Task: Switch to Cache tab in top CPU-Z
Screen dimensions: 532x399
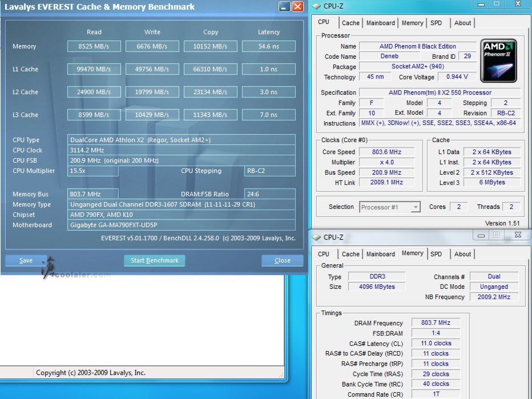Action: click(x=350, y=23)
